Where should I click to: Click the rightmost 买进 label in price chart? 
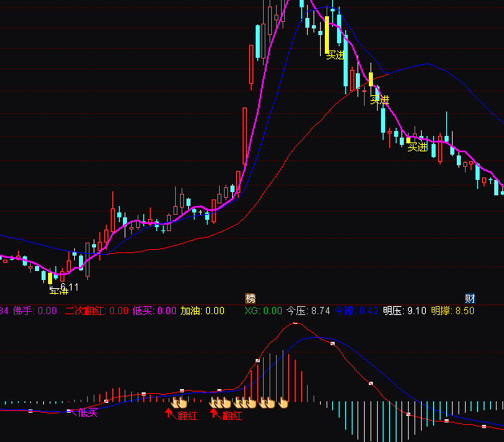click(418, 147)
